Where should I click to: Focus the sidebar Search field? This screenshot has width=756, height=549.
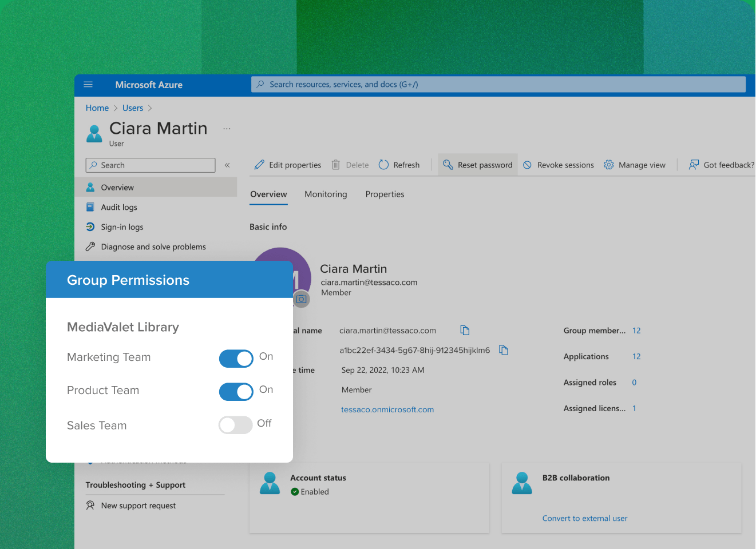coord(151,165)
